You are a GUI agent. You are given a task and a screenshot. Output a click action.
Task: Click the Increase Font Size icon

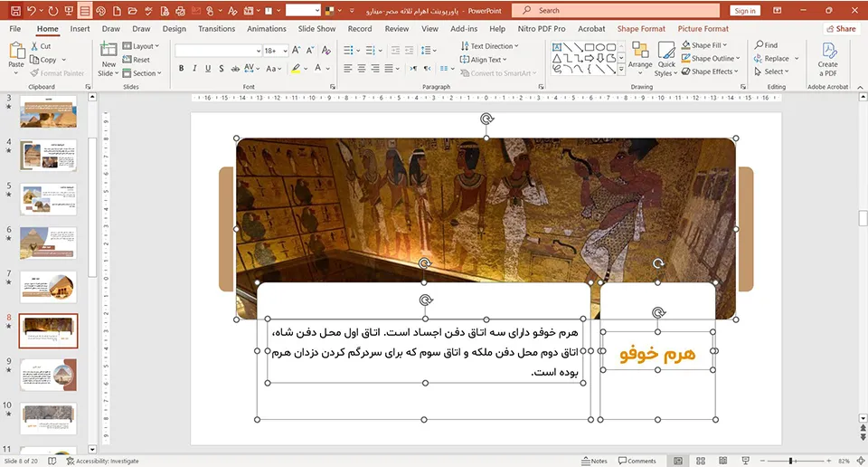(297, 51)
